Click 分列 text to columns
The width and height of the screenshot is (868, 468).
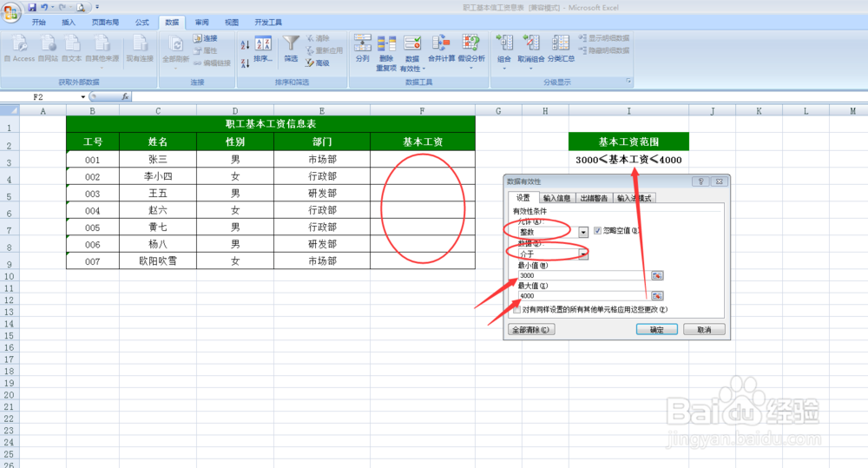363,49
